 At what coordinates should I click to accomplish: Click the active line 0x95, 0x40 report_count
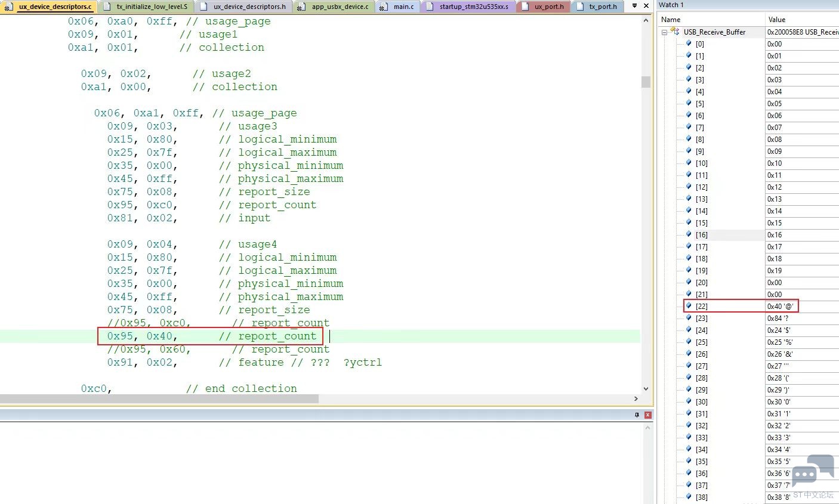coord(212,336)
